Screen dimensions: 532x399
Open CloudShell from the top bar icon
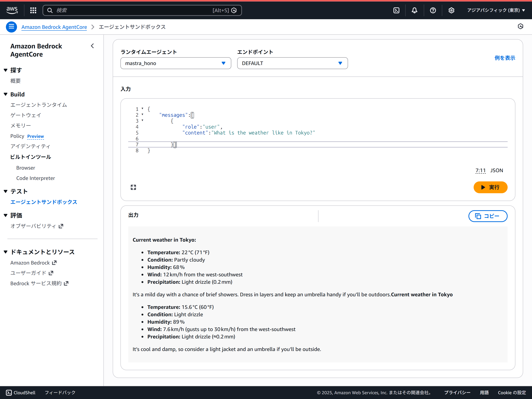coord(396,10)
